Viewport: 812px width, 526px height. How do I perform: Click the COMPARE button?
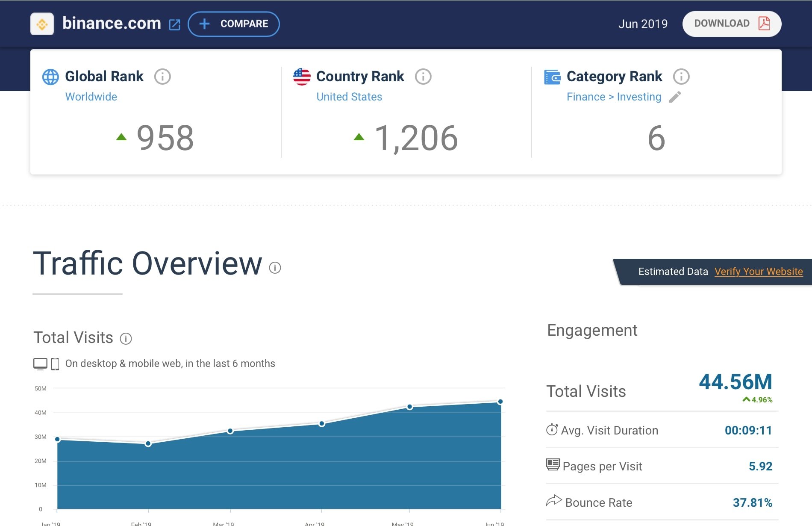click(x=234, y=24)
